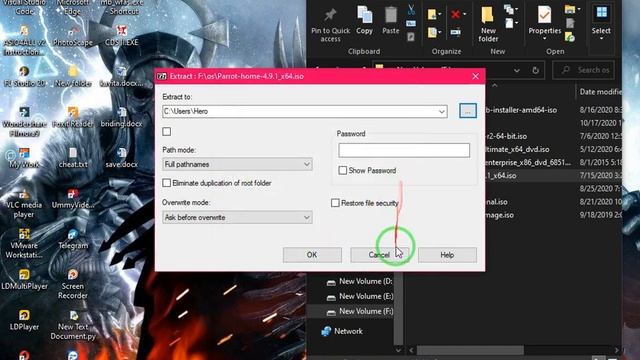
Task: Open the Select menu in Explorer ribbon
Action: pos(601,21)
